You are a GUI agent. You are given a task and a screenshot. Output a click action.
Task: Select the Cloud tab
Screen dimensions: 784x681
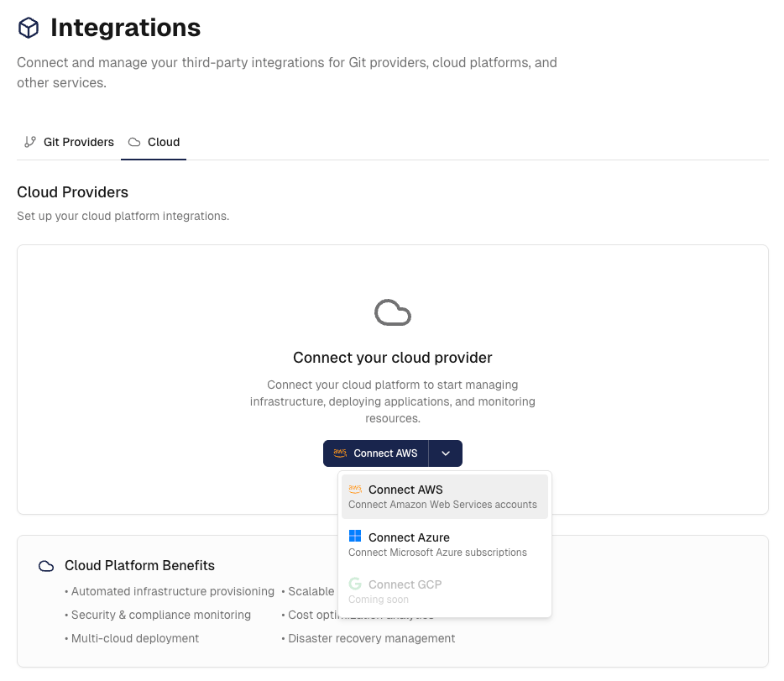[154, 142]
